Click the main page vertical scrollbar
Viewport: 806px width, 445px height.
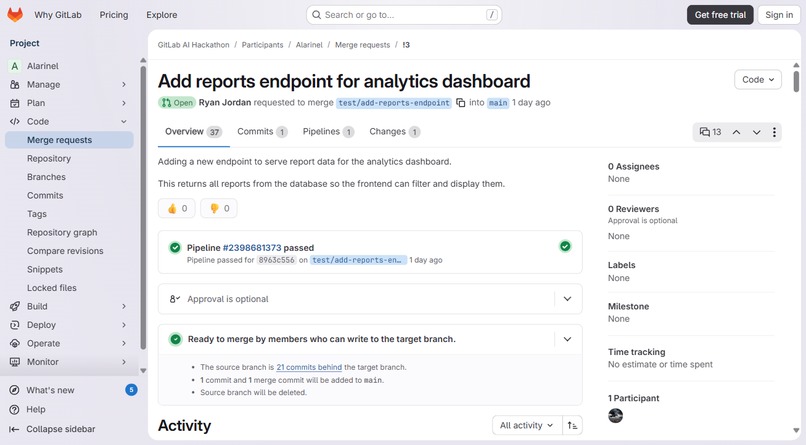pyautogui.click(x=796, y=81)
